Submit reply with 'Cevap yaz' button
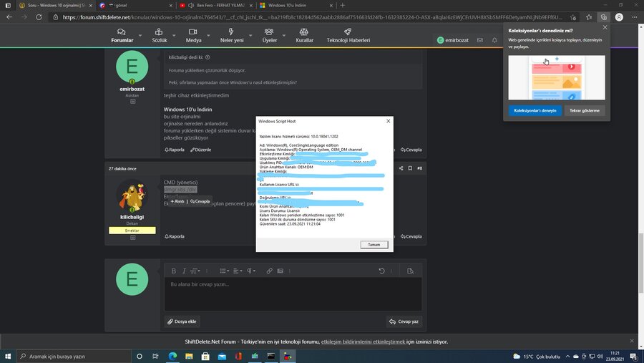The height and width of the screenshot is (363, 644). [404, 321]
